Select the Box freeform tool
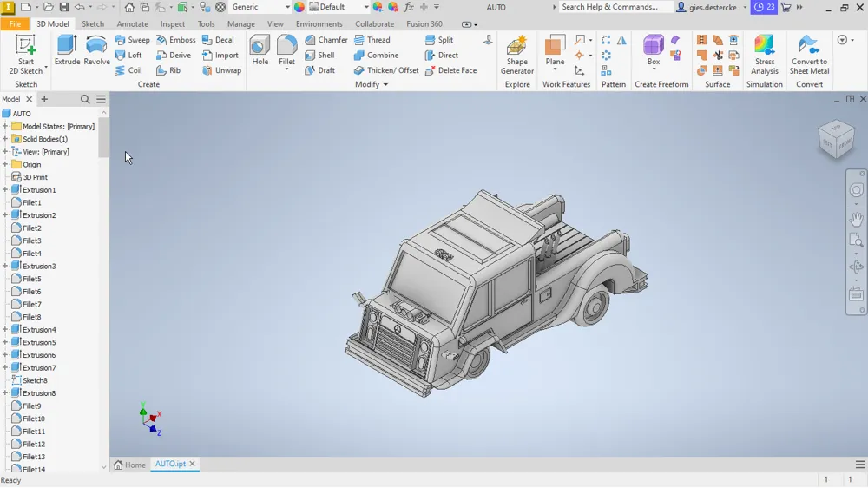The image size is (868, 488). pos(654,50)
